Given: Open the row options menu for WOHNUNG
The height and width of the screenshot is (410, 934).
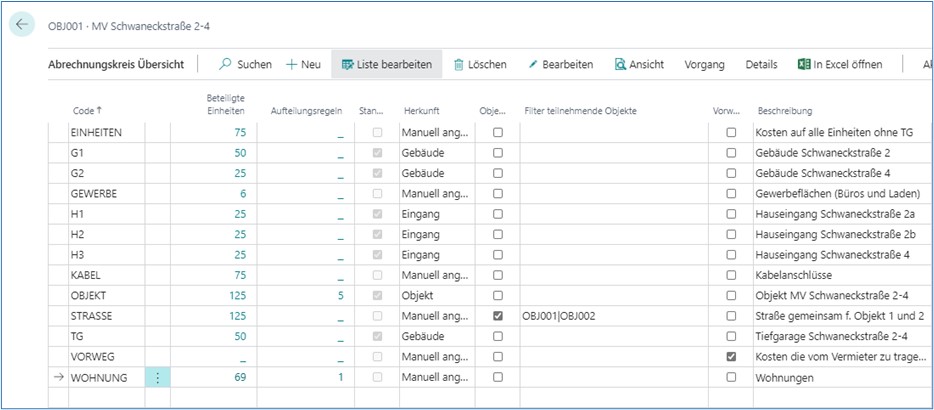Looking at the screenshot, I should click(x=157, y=377).
